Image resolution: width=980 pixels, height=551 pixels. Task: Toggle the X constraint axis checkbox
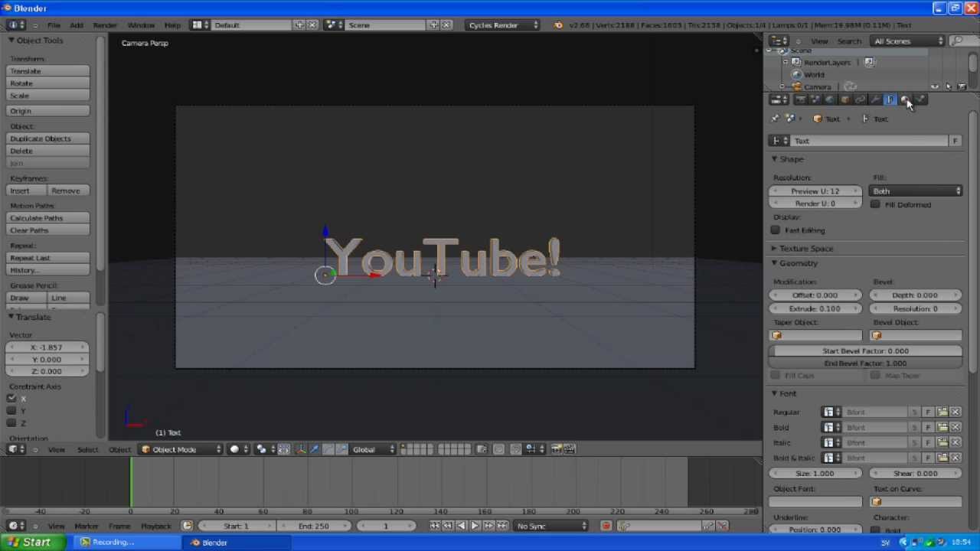11,398
